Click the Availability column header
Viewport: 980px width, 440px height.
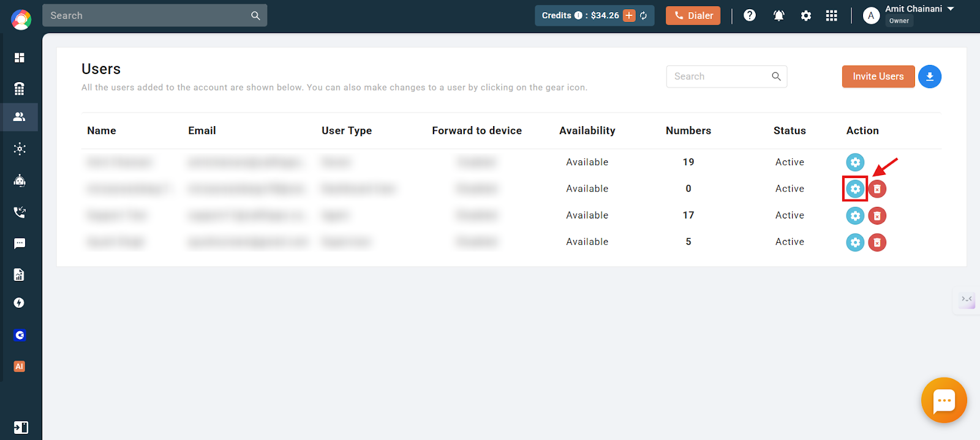click(587, 130)
